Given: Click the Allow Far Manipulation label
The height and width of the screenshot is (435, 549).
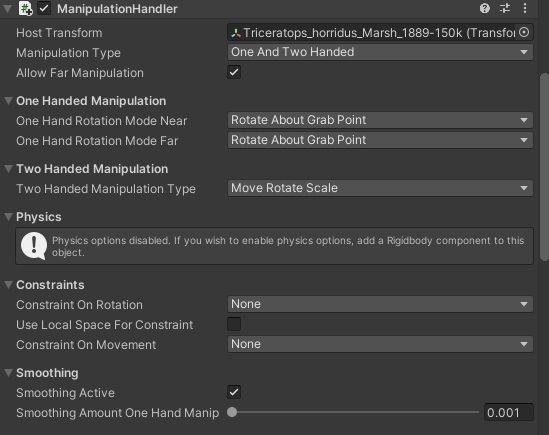Looking at the screenshot, I should point(80,73).
